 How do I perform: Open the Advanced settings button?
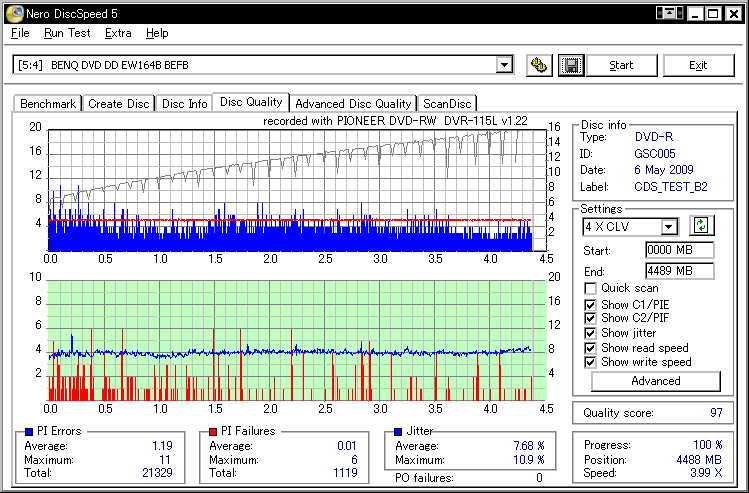click(656, 381)
